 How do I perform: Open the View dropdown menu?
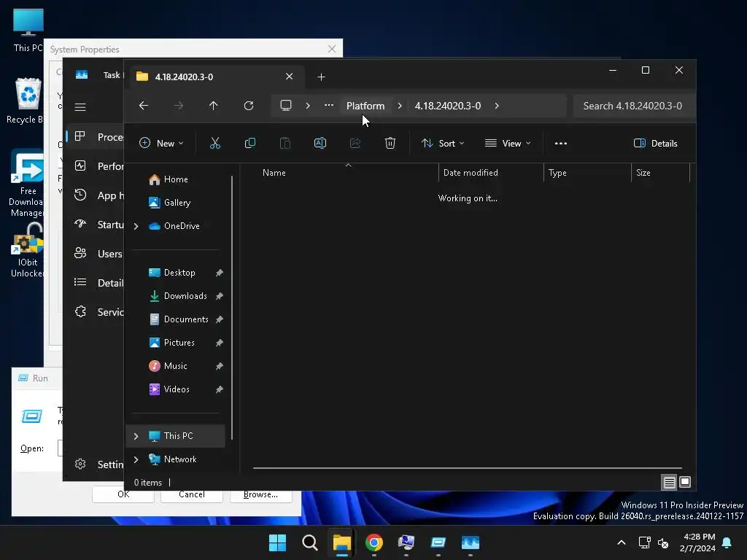click(508, 144)
